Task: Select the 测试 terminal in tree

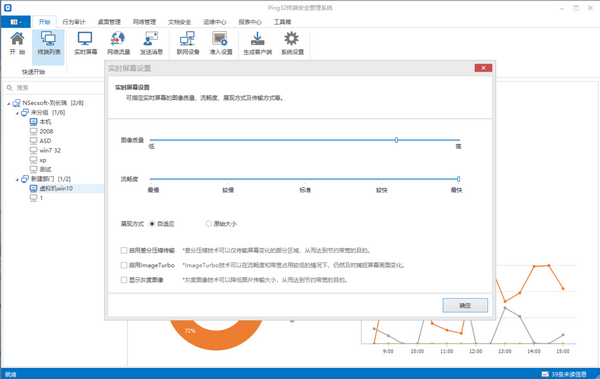Action: click(45, 169)
